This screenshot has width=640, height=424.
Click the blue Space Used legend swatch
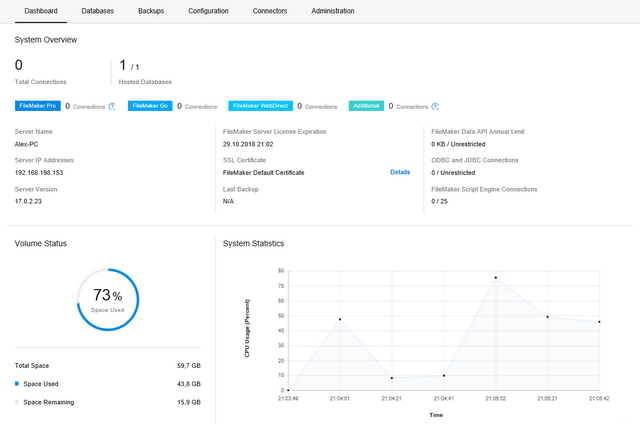[17, 383]
